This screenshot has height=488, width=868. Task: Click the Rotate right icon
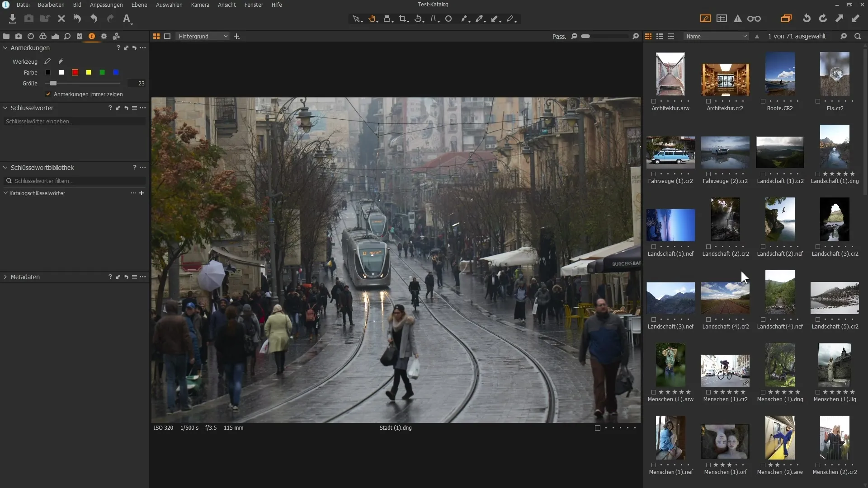pyautogui.click(x=823, y=19)
